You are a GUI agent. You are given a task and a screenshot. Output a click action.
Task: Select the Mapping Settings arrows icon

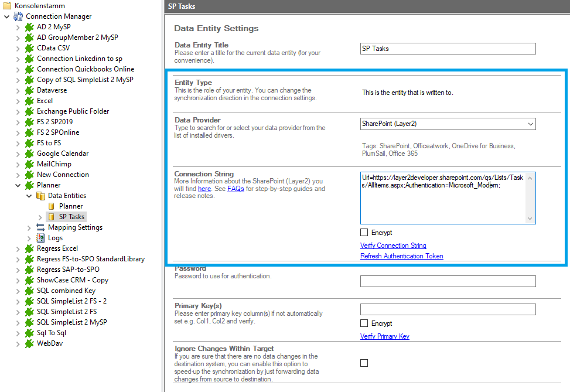(x=40, y=227)
